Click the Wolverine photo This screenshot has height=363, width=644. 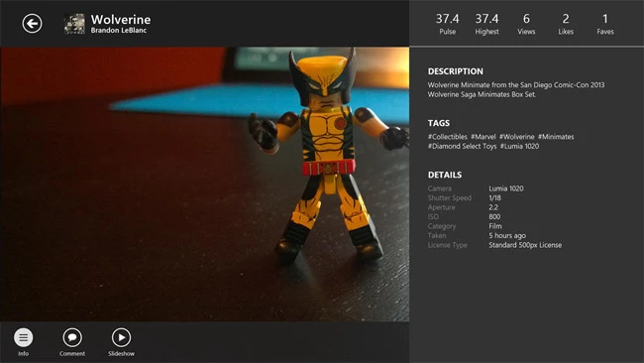pyautogui.click(x=204, y=184)
